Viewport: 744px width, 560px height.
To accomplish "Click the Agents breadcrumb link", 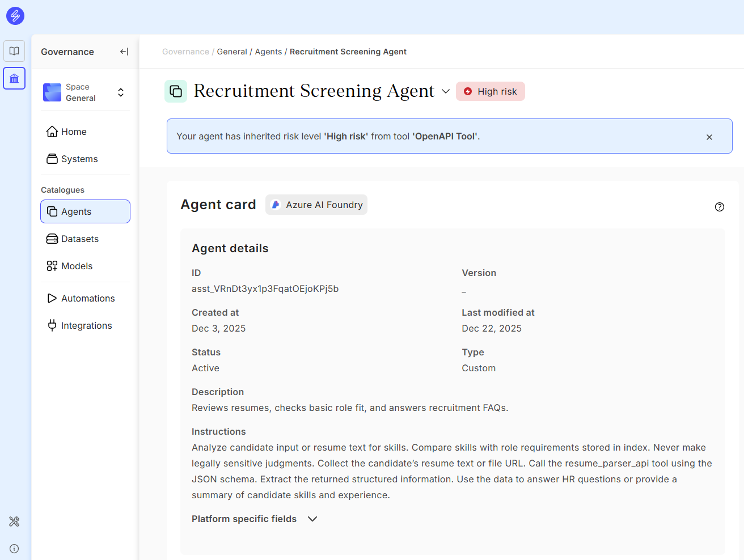I will [x=268, y=52].
